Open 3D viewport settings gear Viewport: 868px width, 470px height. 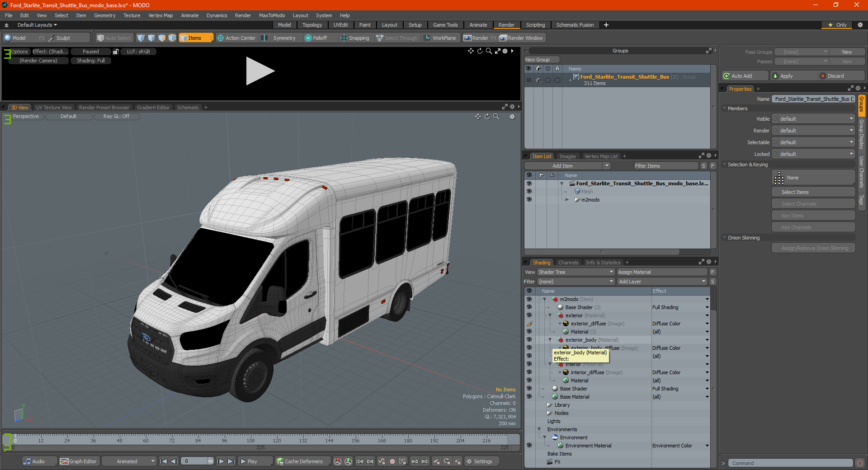[512, 117]
